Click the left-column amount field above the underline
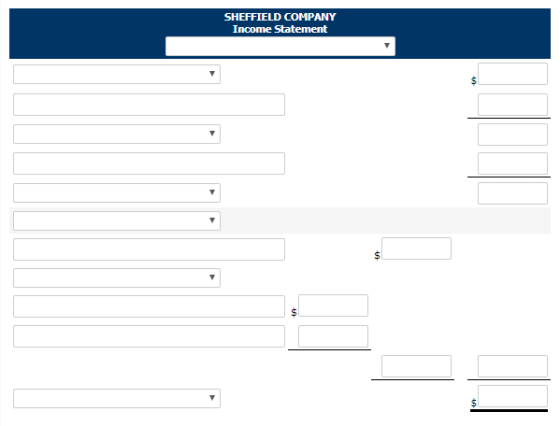560x426 pixels. coord(333,336)
